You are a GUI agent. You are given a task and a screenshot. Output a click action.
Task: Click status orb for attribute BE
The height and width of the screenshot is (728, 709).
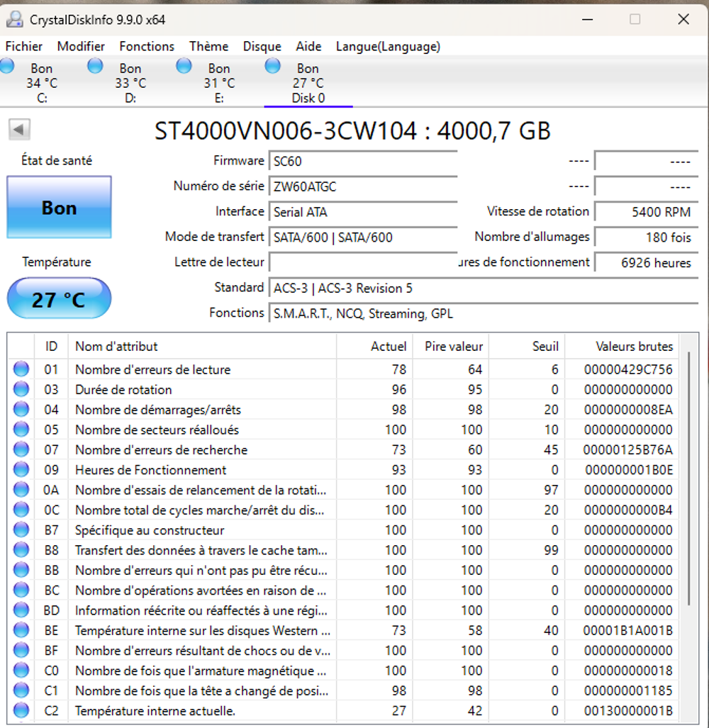pyautogui.click(x=21, y=630)
